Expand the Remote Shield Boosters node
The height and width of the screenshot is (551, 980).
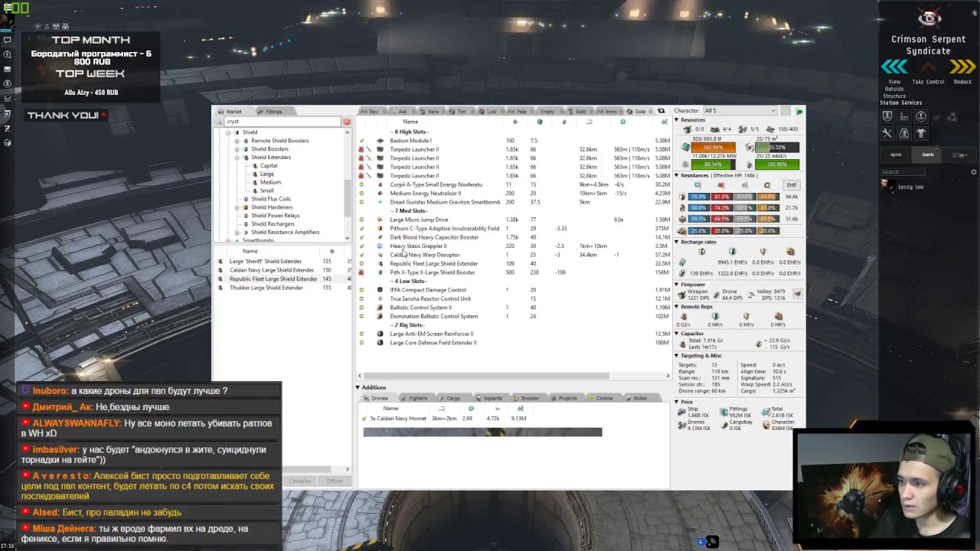point(237,141)
